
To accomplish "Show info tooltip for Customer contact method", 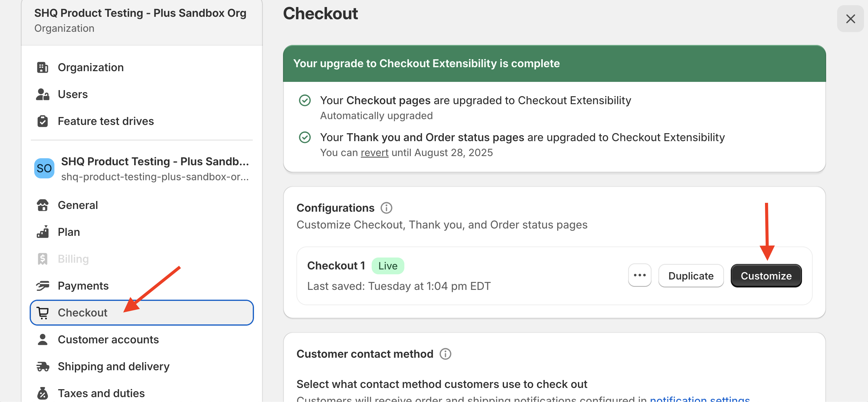I will 445,354.
